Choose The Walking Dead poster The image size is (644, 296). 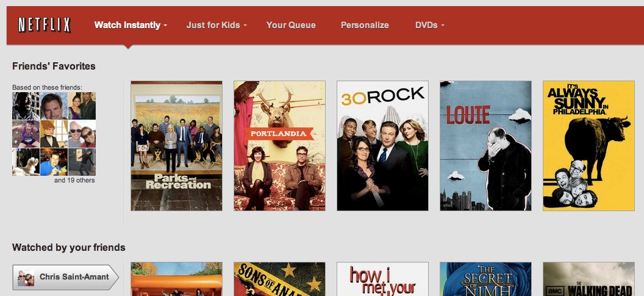(589, 279)
